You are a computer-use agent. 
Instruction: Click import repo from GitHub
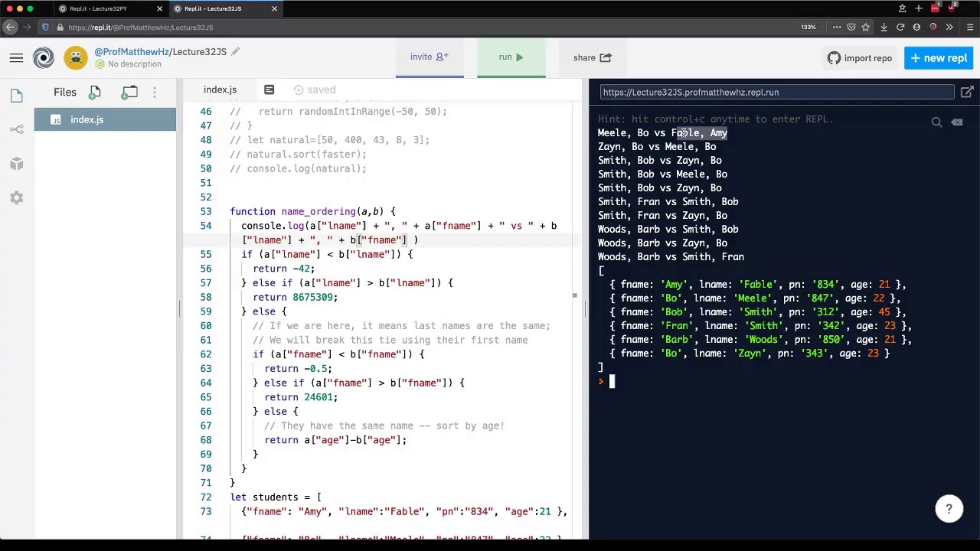tap(860, 58)
